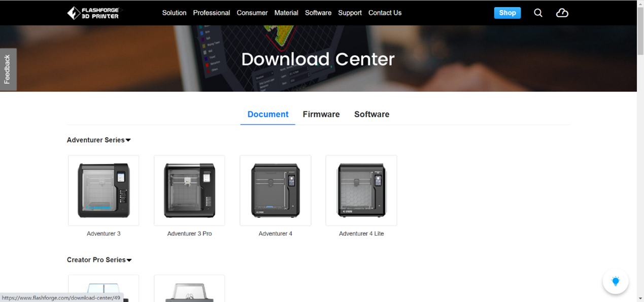Open the Material menu
The height and width of the screenshot is (302, 644).
click(286, 13)
